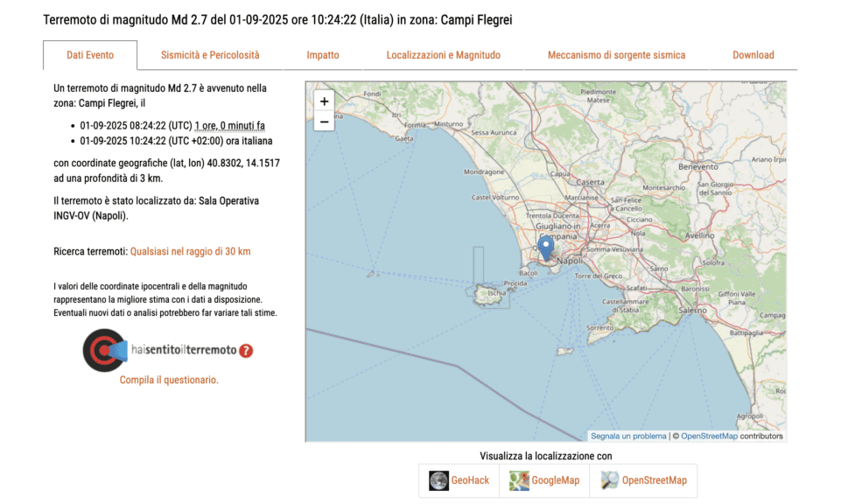Viewport: 841px width, 504px height.
Task: Click the blue epicenter marker pin
Action: 546,248
